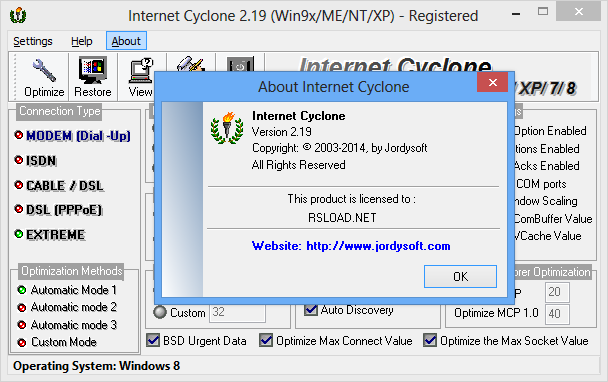608x382 pixels.
Task: Click the Version 2.19 text
Action: tap(282, 132)
